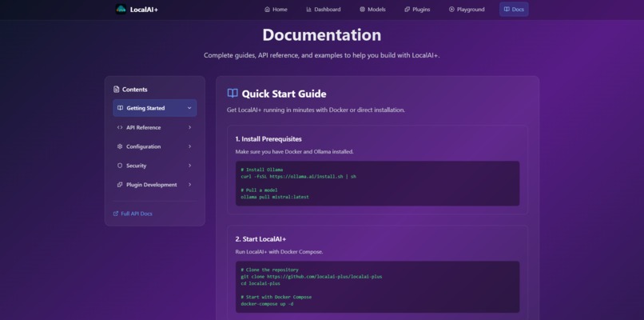The image size is (644, 320).
Task: Click the Playground play-circle icon
Action: click(x=451, y=9)
